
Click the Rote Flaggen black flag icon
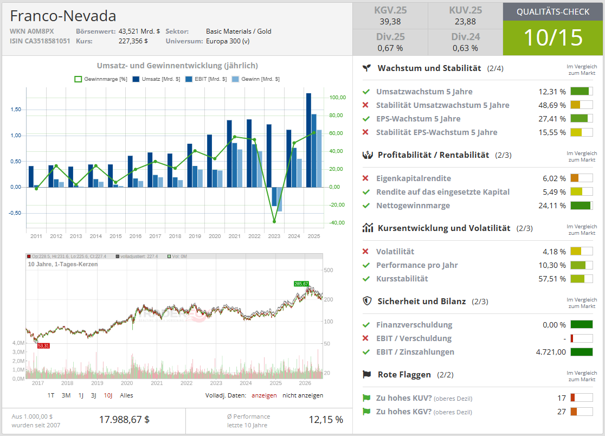coord(367,374)
